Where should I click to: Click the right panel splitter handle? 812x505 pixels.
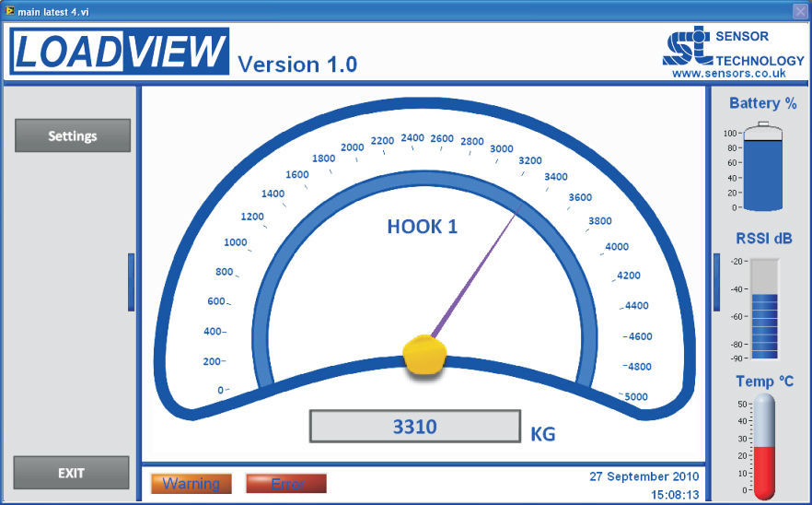[716, 269]
